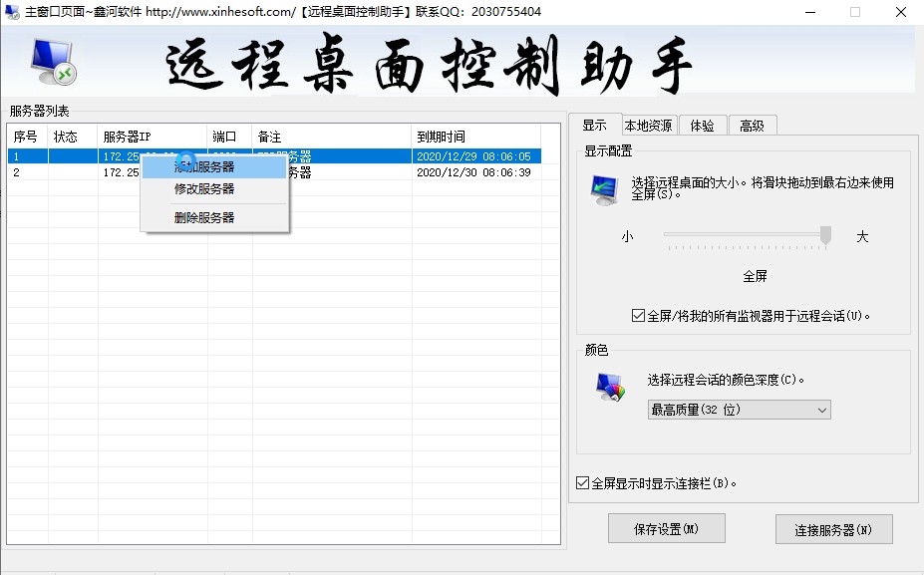Switch to the 高级 tab
Screen dimensions: 924x575
(x=753, y=124)
